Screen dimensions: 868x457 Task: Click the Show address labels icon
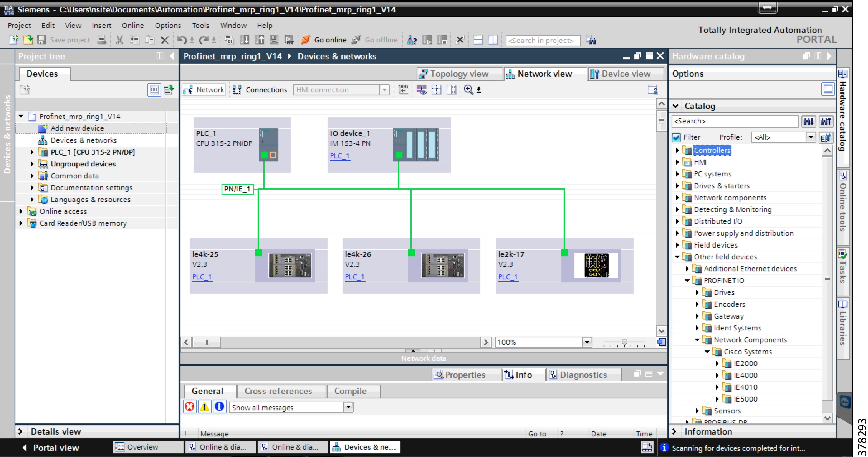pyautogui.click(x=421, y=89)
